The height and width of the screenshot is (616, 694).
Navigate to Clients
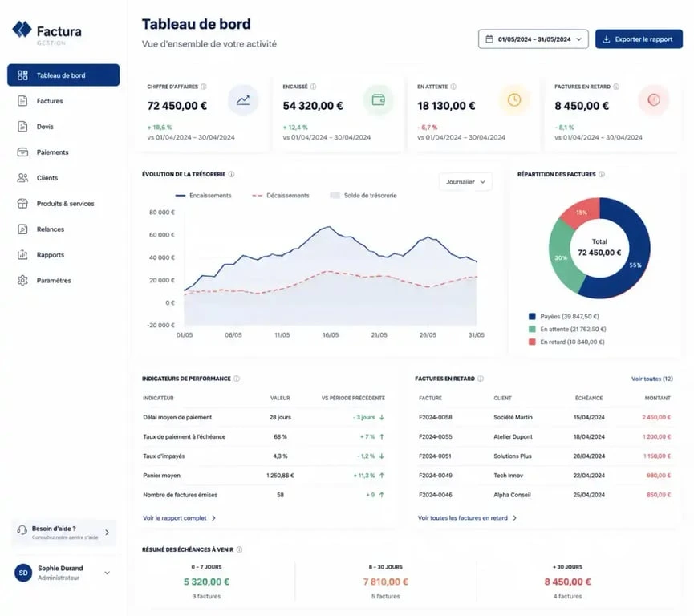pyautogui.click(x=63, y=178)
